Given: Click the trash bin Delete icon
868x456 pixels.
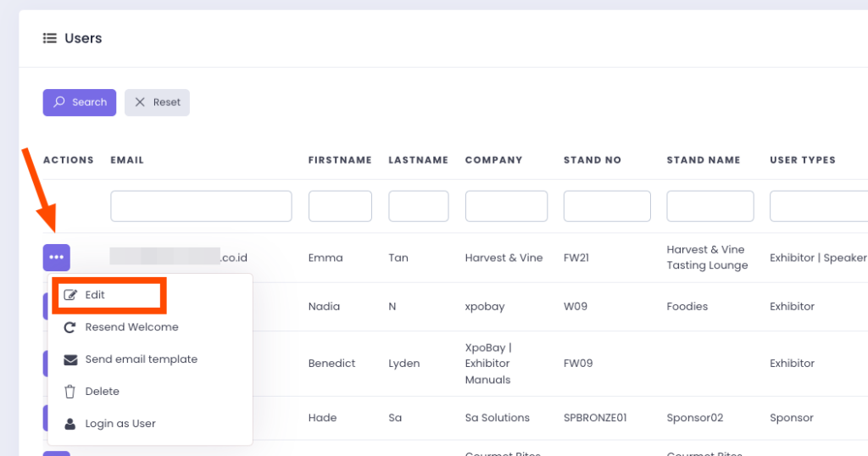Looking at the screenshot, I should pos(70,392).
